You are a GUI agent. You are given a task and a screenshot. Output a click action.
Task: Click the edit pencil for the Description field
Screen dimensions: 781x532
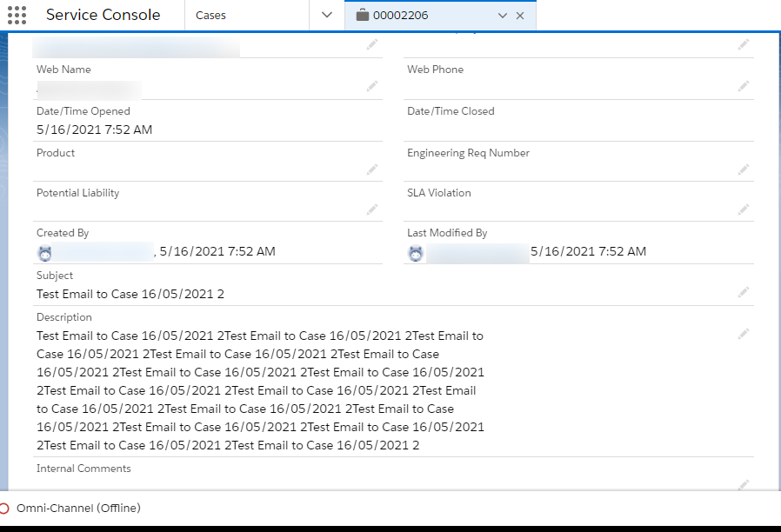(x=744, y=334)
